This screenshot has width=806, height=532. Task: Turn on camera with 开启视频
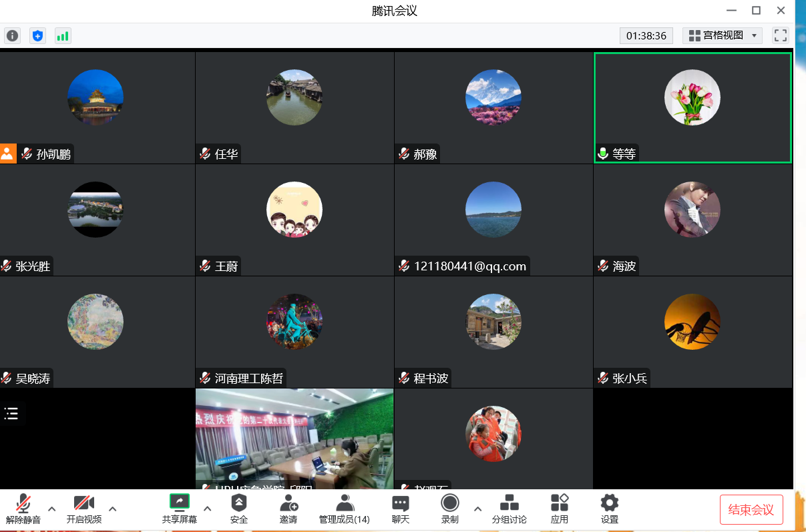coord(84,509)
